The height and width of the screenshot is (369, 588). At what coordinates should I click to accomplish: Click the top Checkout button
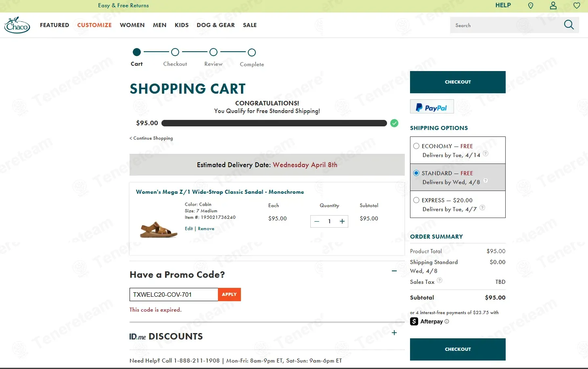[x=458, y=82]
